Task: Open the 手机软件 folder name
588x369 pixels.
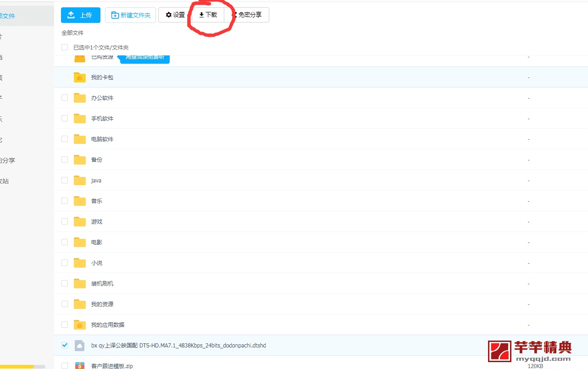Action: (102, 119)
